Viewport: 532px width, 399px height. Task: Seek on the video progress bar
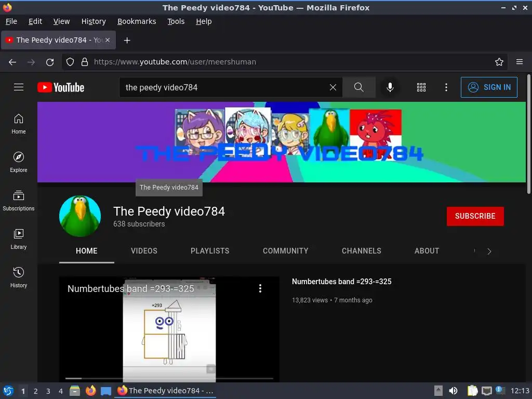[169, 378]
